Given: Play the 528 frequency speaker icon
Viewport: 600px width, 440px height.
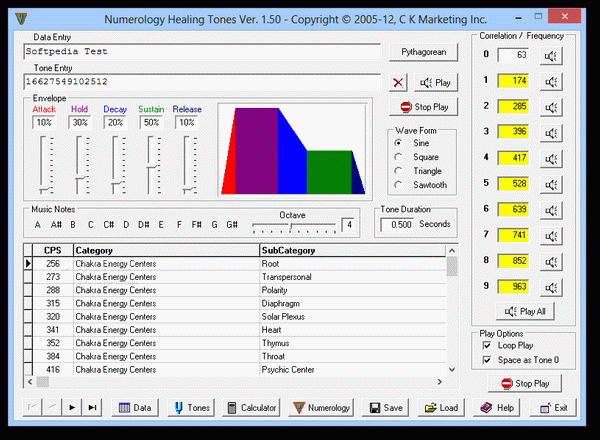Looking at the screenshot, I should click(x=551, y=184).
